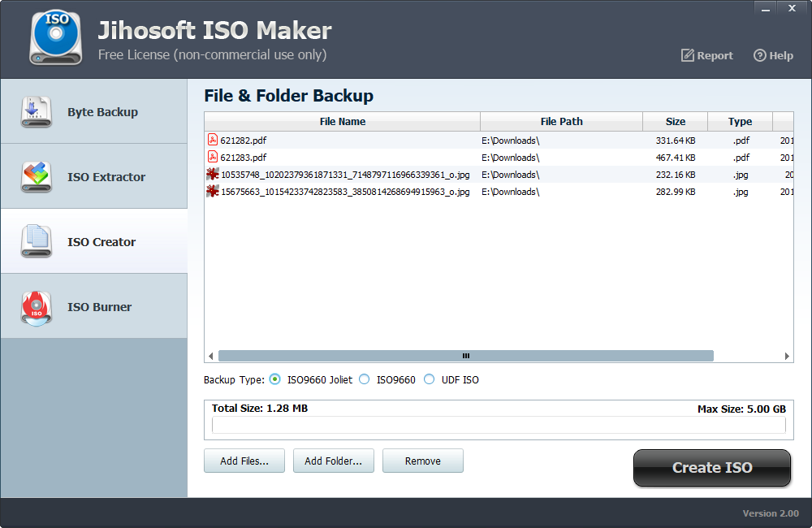Click the ISO Extractor sidebar icon
Image resolution: width=812 pixels, height=528 pixels.
37,177
